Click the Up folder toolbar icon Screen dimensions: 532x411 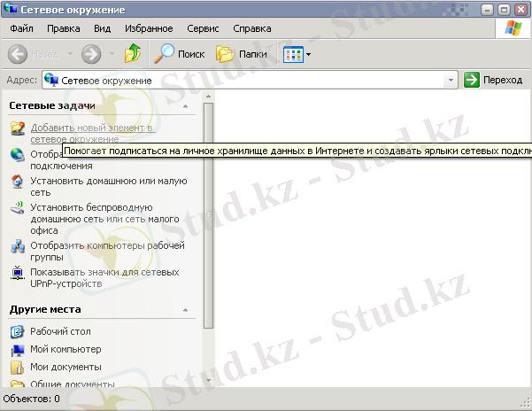pos(133,54)
